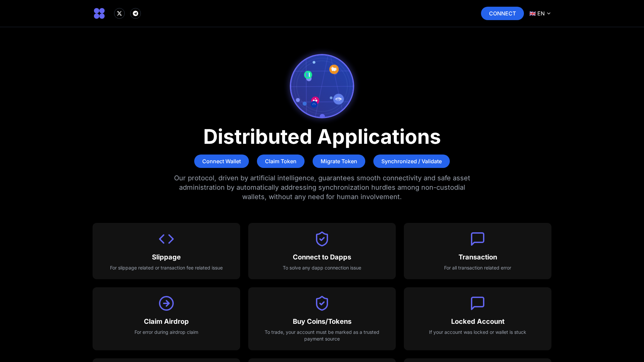Open the Telegram social icon

[136, 13]
